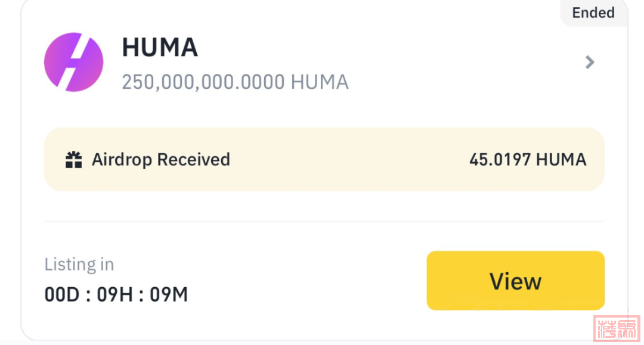
Task: Click the 250,000,000.0000 HUMA total amount
Action: click(235, 82)
